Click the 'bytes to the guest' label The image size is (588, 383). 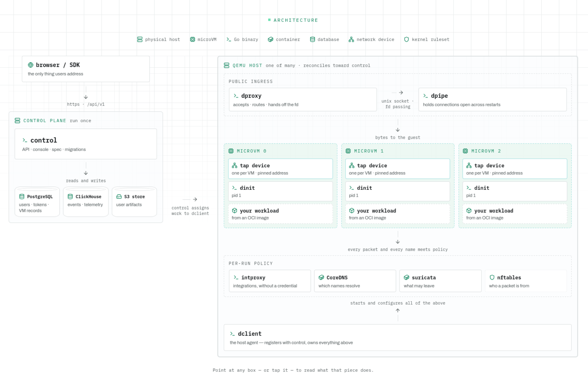coord(398,138)
